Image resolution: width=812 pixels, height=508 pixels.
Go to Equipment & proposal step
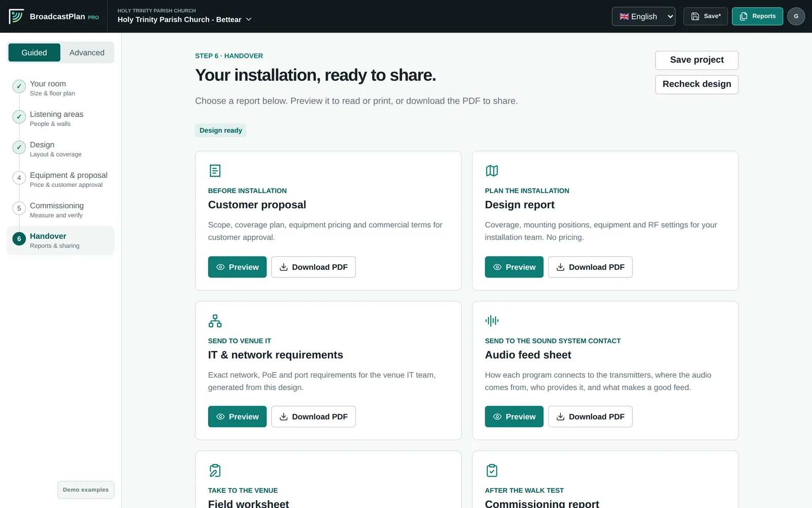pyautogui.click(x=61, y=179)
